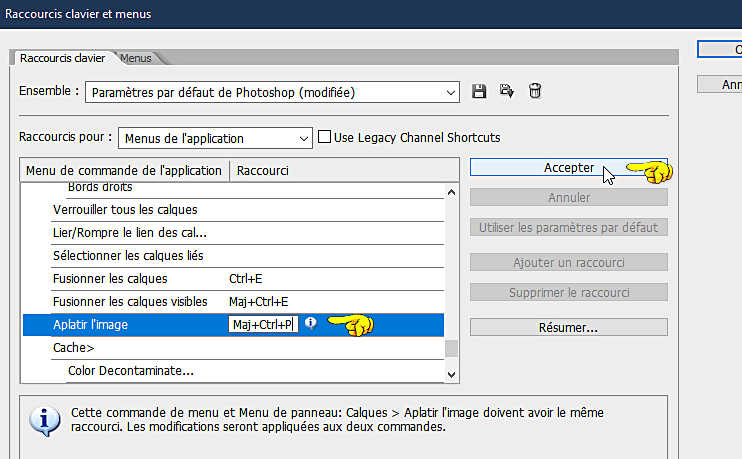Create new set from current shortcuts
Viewport: 742px width, 459px height.
(x=507, y=91)
